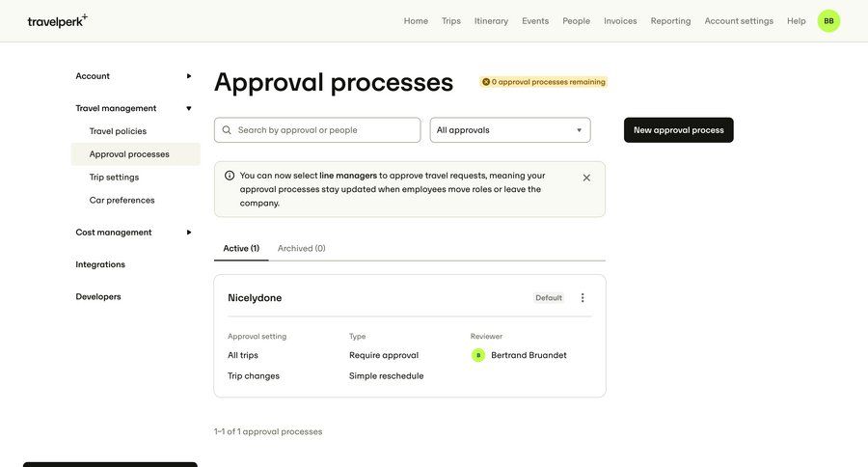Open Travel policies in the sidebar

118,131
